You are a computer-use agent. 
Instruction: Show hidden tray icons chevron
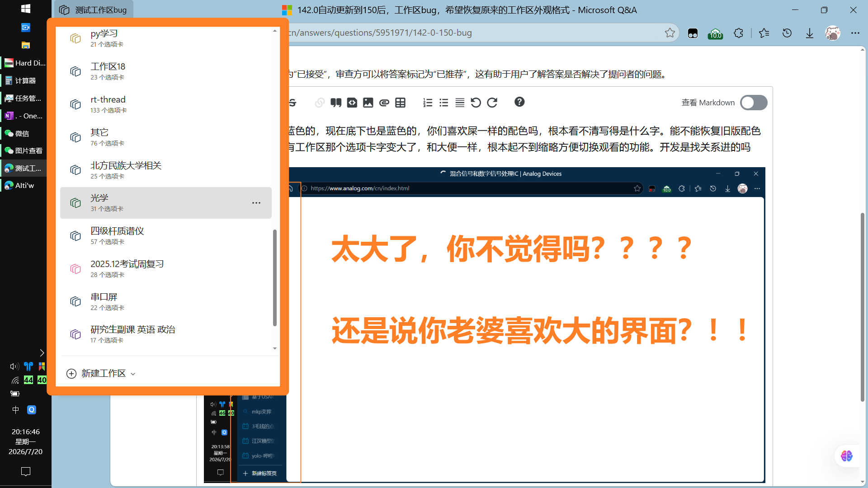[42, 353]
